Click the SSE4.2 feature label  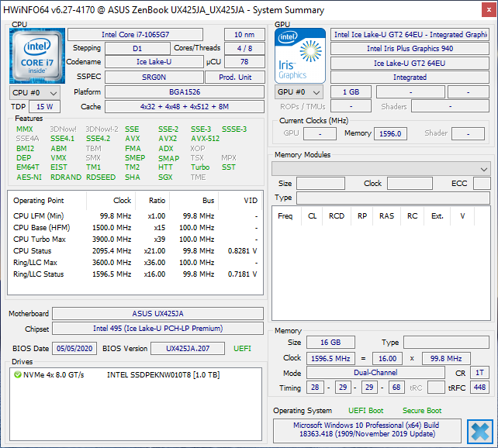99,139
